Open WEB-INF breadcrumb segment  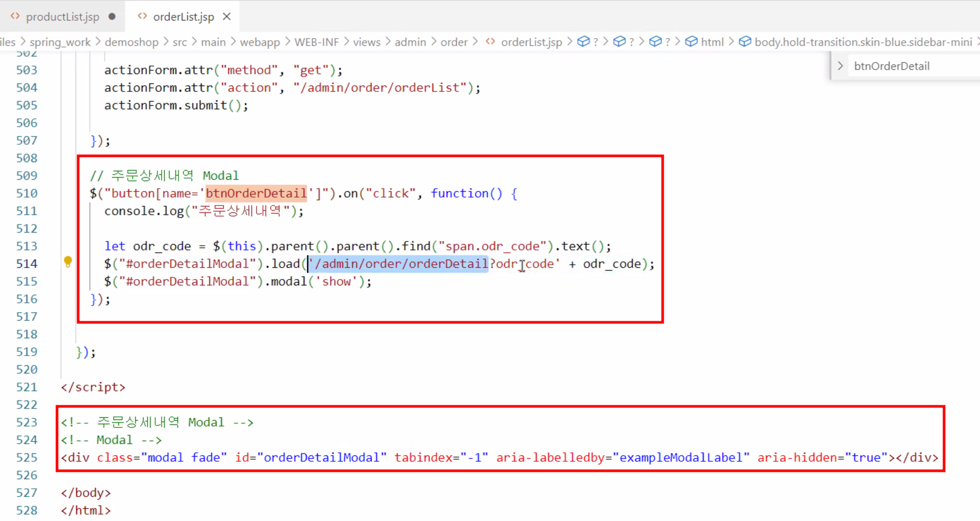coord(317,42)
